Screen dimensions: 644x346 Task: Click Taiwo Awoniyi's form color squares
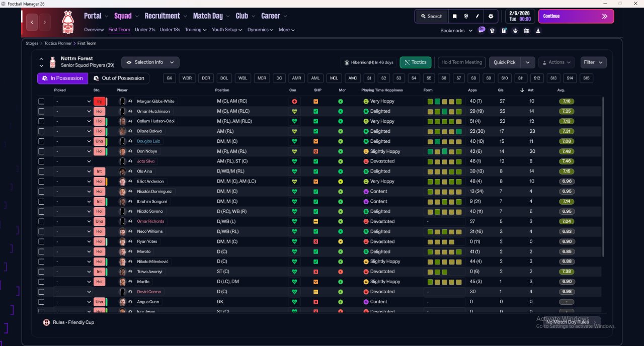tap(437, 272)
